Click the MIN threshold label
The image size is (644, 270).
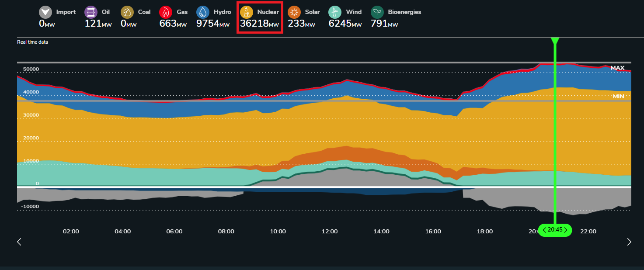point(618,96)
